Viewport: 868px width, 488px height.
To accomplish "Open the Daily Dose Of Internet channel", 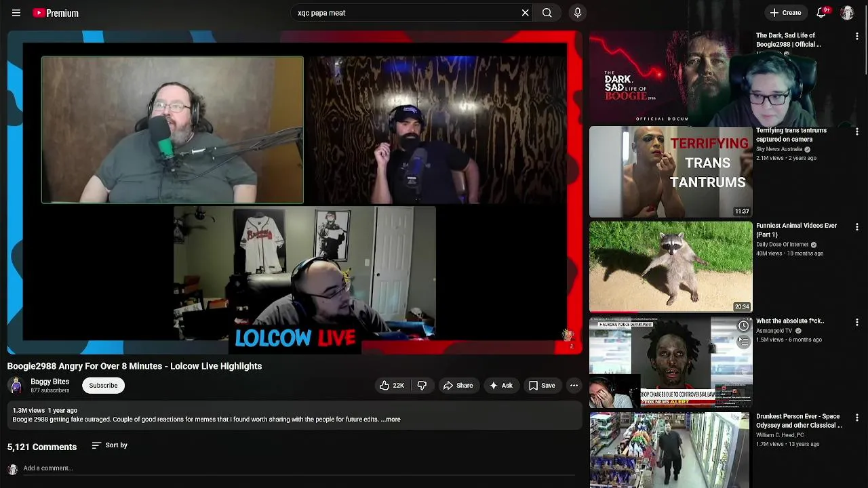I will point(782,245).
